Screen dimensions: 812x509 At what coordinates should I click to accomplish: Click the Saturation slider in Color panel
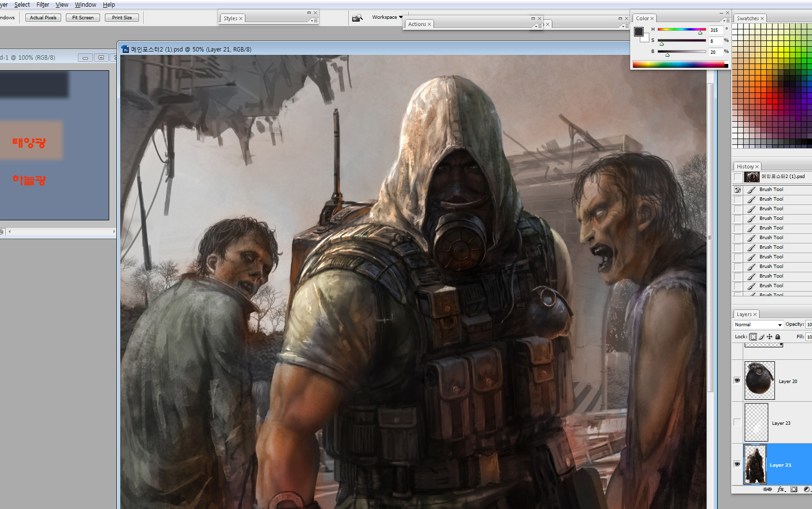pos(682,41)
